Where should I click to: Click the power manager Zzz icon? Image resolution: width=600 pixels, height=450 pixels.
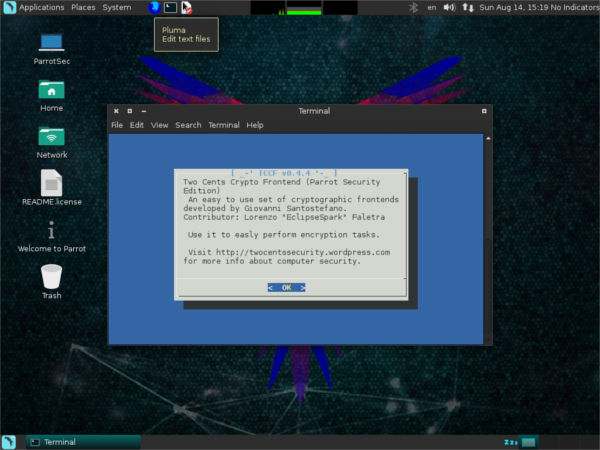click(x=511, y=442)
